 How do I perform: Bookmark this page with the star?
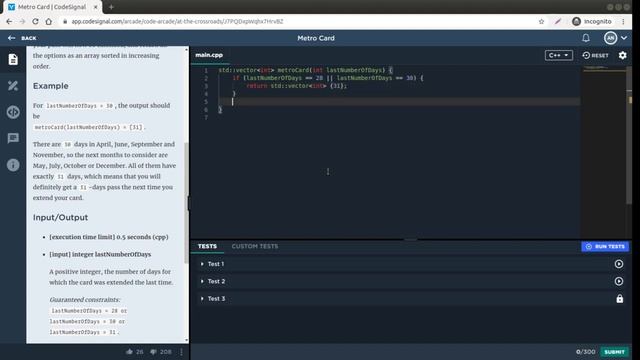click(541, 22)
